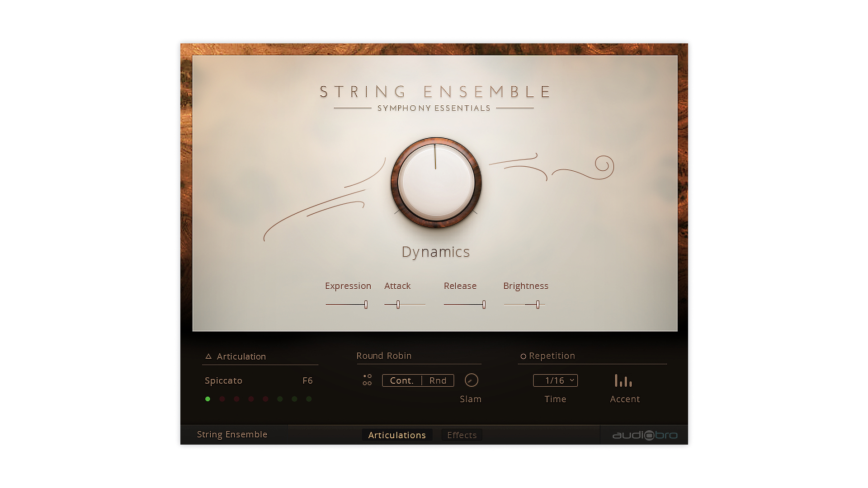Viewport: 868px width, 488px height.
Task: Open the Spiccato articulation selector
Action: click(223, 380)
